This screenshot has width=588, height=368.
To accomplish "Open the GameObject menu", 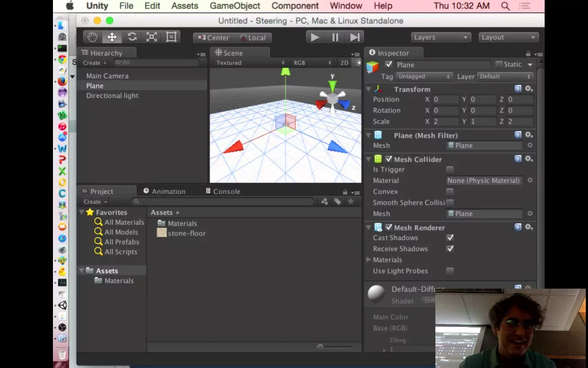I will click(x=235, y=6).
